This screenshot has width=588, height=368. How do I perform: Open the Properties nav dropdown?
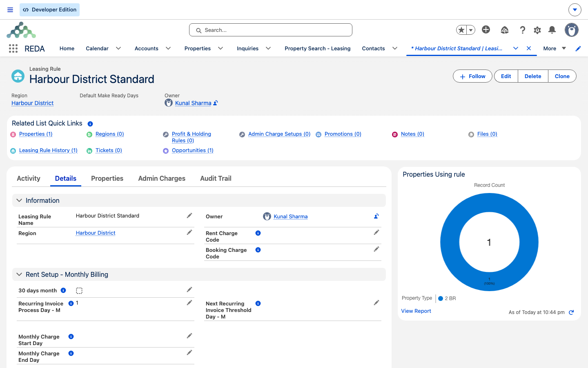[220, 48]
